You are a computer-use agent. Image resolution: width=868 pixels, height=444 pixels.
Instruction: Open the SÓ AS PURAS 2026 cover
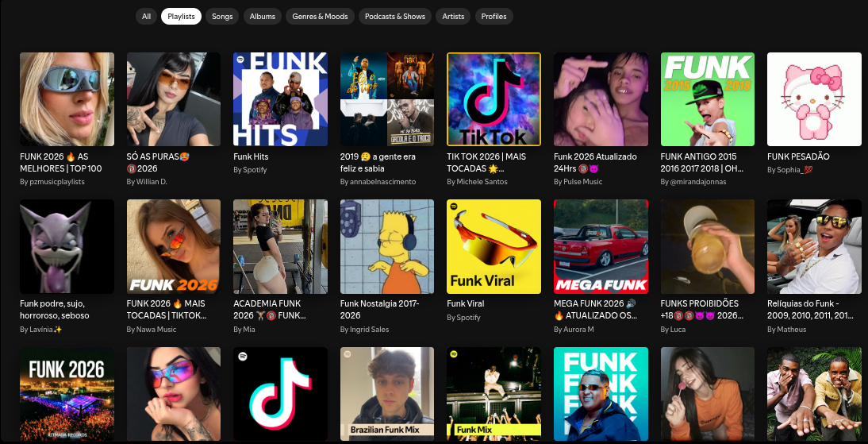click(174, 99)
